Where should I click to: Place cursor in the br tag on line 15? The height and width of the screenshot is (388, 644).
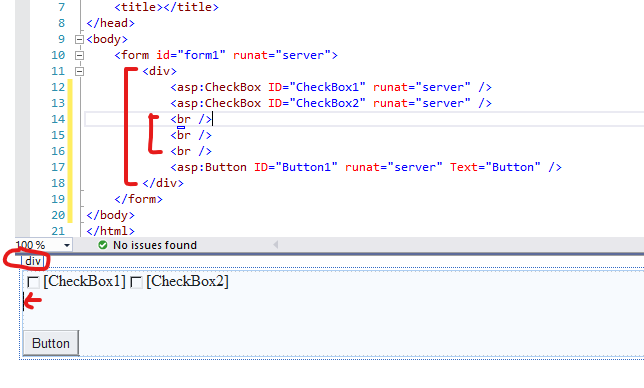click(x=191, y=135)
